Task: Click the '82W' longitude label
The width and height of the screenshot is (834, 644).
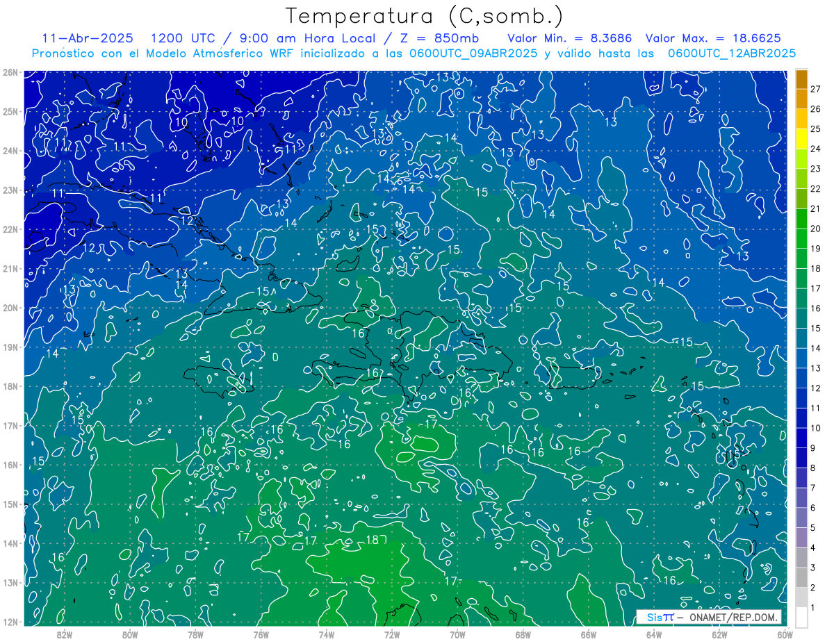Action: (64, 634)
